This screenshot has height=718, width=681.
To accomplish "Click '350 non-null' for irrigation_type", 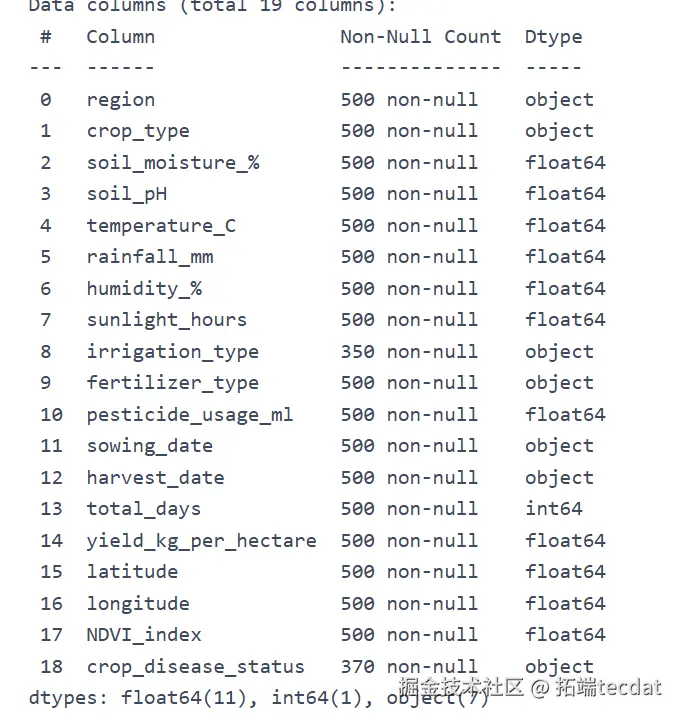I will pyautogui.click(x=408, y=352).
